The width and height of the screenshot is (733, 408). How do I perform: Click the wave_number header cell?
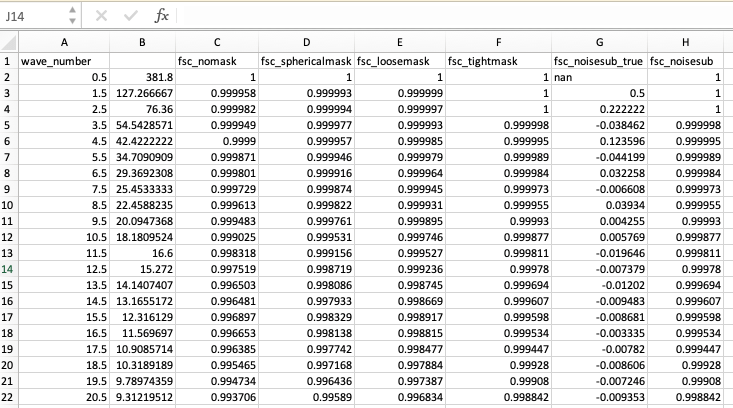pyautogui.click(x=63, y=61)
